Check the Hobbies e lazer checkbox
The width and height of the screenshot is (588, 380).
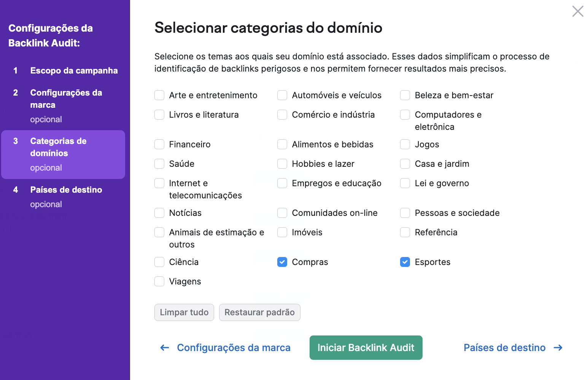pos(282,164)
